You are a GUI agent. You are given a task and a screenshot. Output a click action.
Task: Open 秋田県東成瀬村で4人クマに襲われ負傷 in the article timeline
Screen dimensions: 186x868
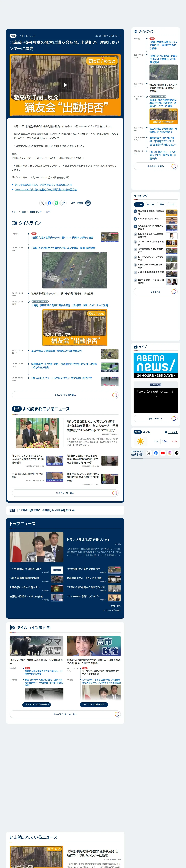[x=62, y=294]
